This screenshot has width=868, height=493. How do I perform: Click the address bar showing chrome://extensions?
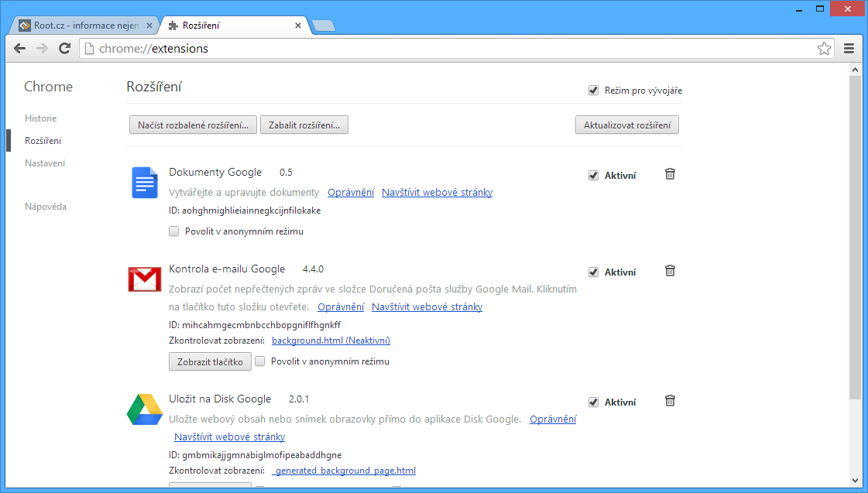pos(449,49)
